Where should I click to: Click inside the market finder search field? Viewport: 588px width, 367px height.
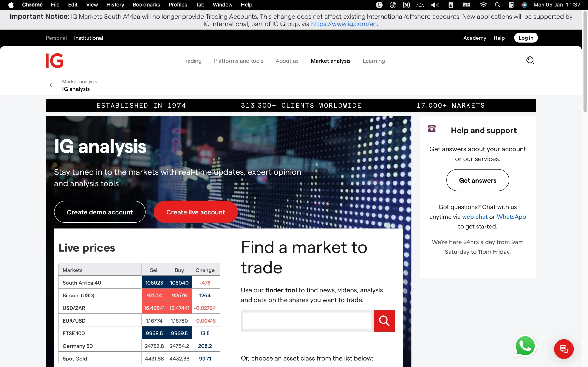[x=307, y=321]
